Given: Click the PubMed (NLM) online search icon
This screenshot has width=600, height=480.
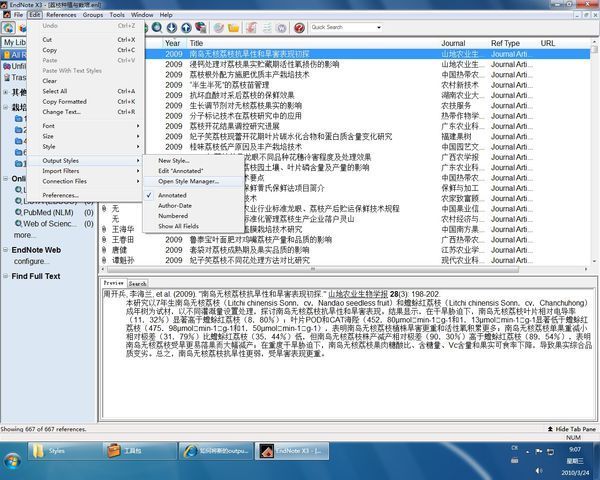Looking at the screenshot, I should pyautogui.click(x=18, y=212).
